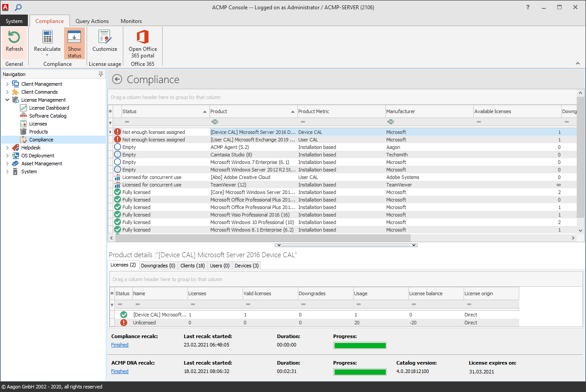Expand Asset Management tree node

[7, 164]
